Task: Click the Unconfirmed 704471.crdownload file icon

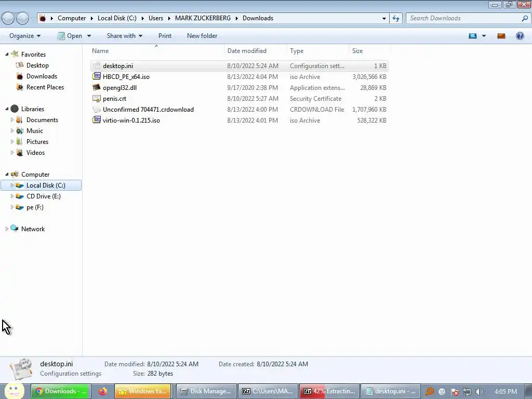Action: 97,109
